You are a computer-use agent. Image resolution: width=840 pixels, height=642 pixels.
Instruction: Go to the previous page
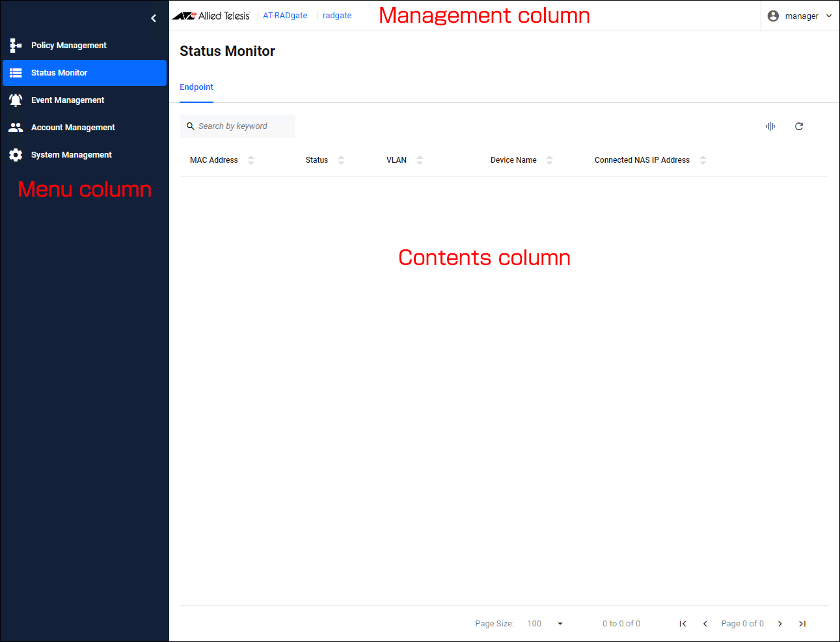tap(705, 624)
